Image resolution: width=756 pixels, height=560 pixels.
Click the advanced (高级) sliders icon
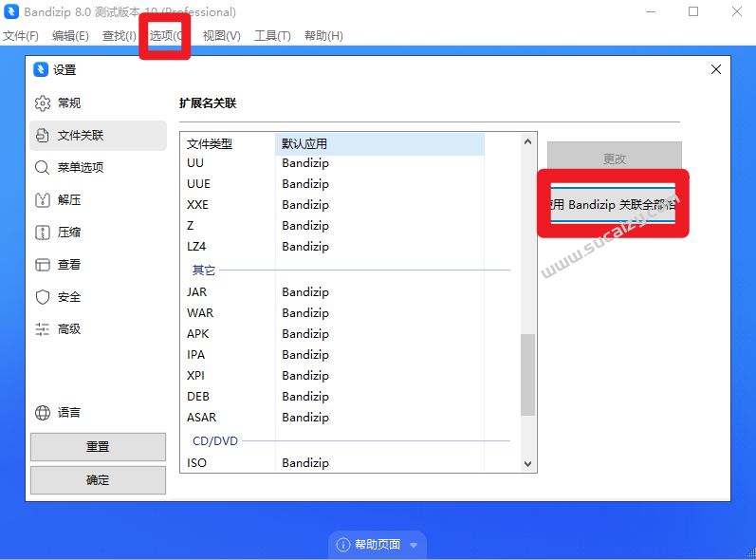43,329
